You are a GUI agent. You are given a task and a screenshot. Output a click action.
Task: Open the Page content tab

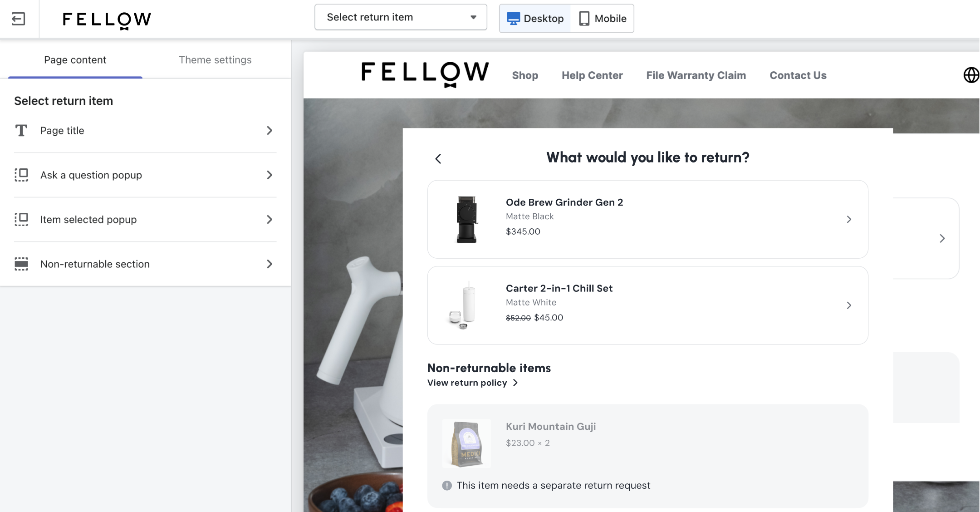point(75,60)
